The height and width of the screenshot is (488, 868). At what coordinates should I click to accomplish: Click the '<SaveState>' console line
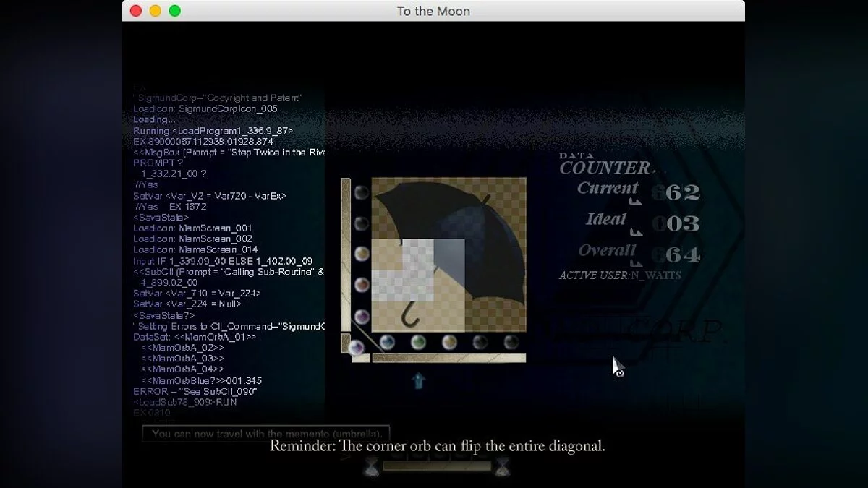click(161, 218)
